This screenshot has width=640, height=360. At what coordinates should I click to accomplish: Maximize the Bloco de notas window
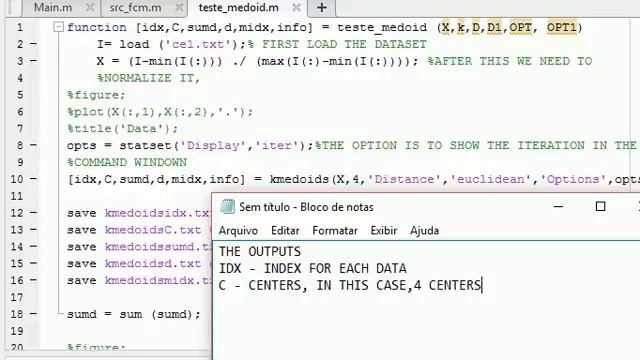tap(600, 207)
